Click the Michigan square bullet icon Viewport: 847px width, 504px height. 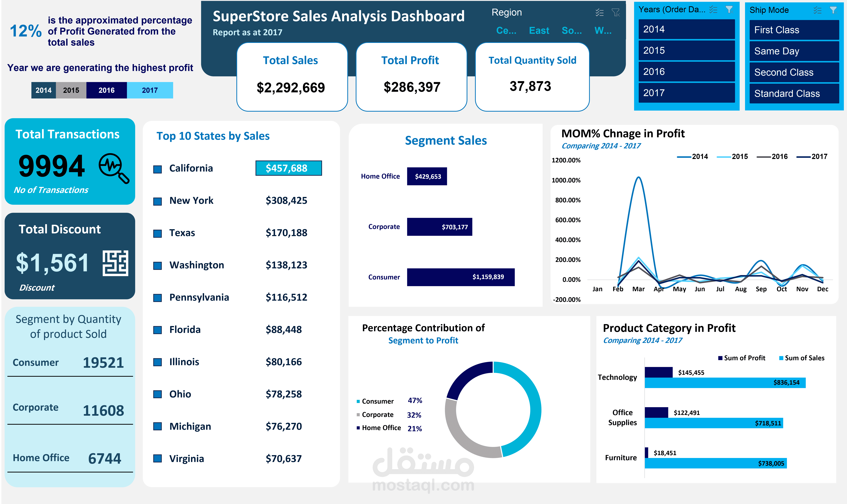tap(157, 427)
